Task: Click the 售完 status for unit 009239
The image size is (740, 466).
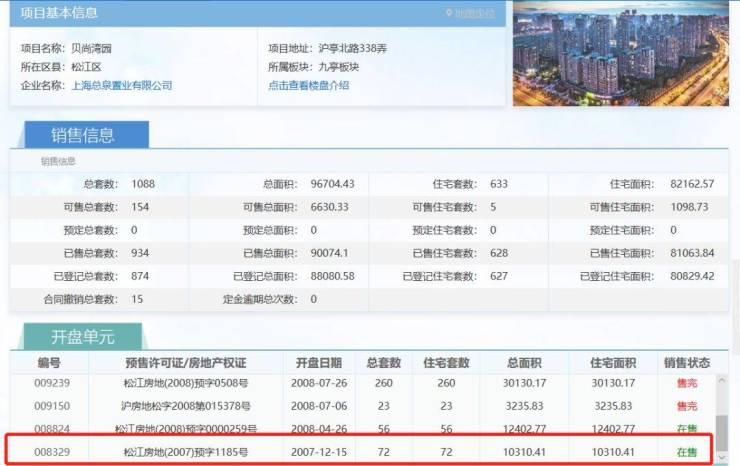Action: coord(686,382)
